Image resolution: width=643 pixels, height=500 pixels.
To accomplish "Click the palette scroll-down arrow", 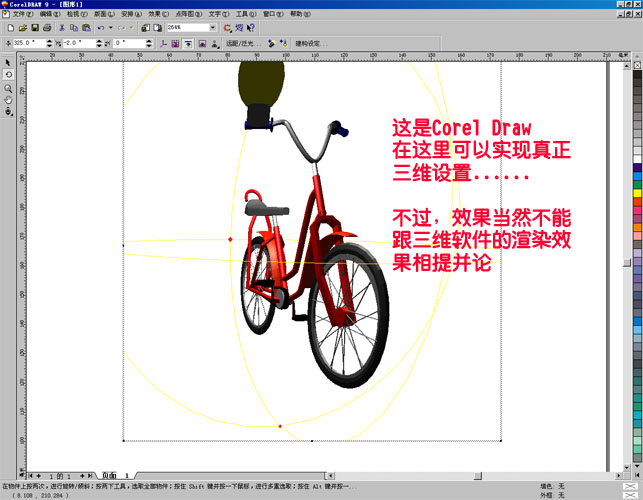I will [x=637, y=467].
